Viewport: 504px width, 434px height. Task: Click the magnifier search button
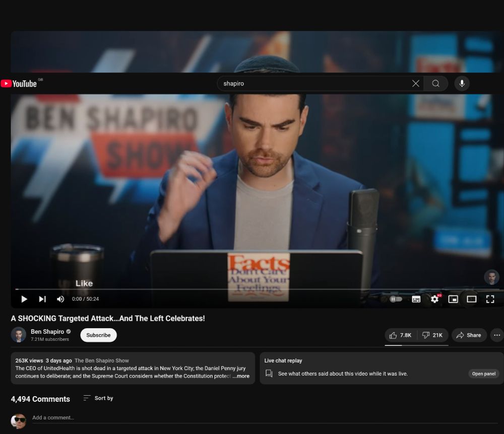click(435, 84)
